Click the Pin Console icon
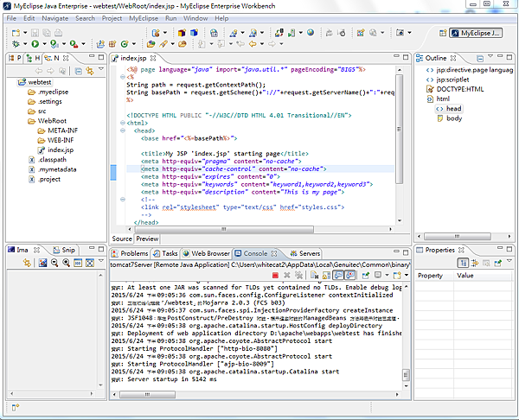 click(365, 275)
